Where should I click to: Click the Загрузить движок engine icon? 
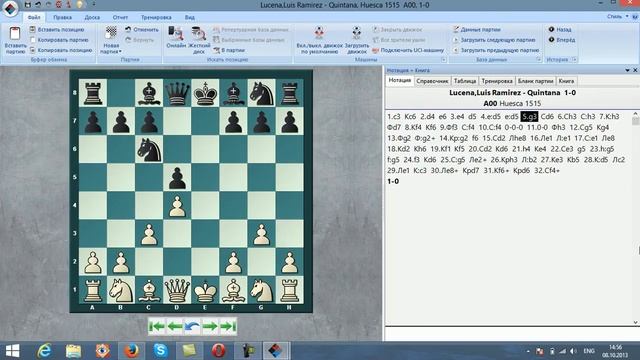357,33
